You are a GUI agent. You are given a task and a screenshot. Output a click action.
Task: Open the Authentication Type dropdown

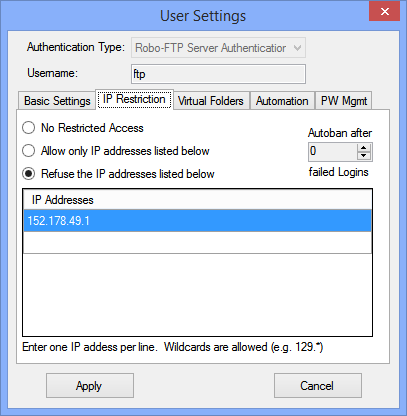point(218,48)
